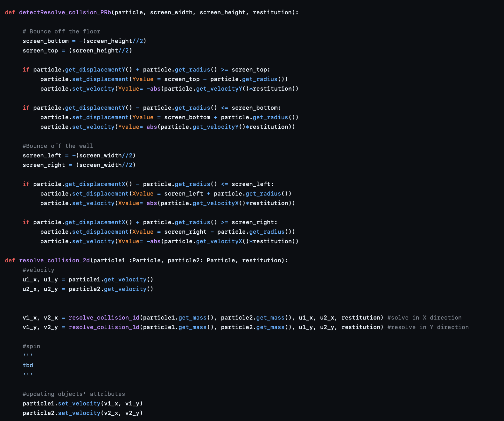
Task: Click the '#resolve in Y direction' comment
Action: click(428, 327)
